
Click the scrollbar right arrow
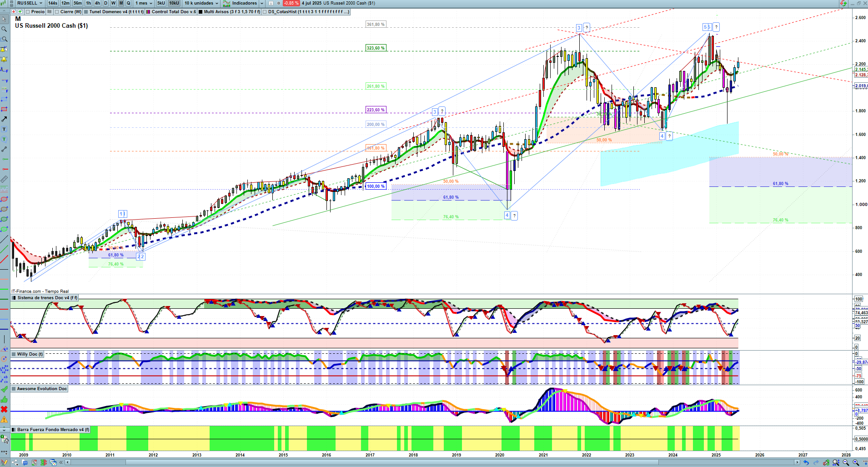(x=797, y=462)
